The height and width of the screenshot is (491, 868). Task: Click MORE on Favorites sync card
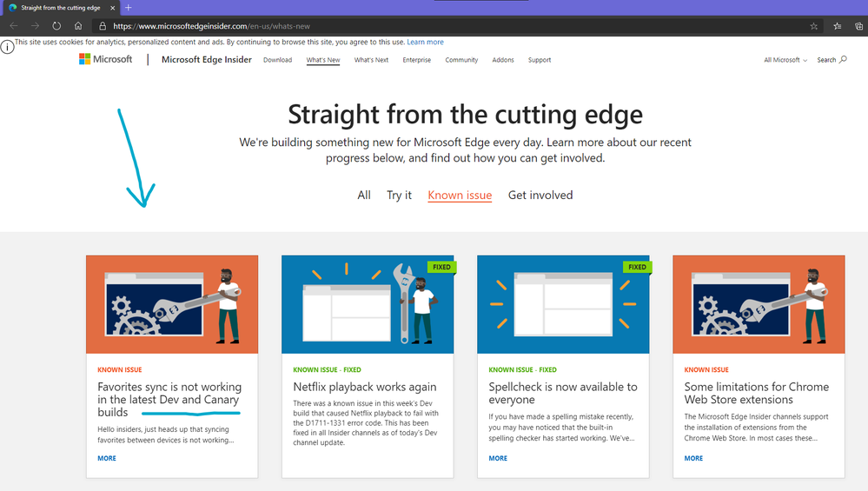(x=107, y=458)
